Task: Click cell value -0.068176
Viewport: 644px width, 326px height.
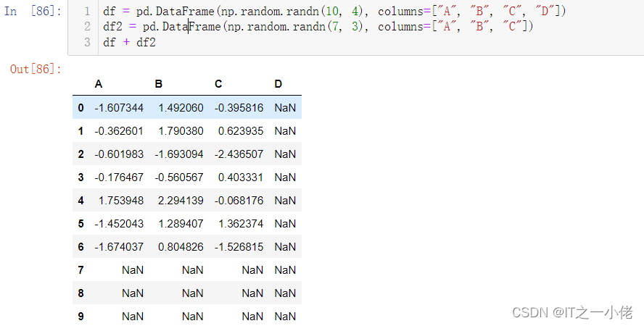Action: click(x=239, y=201)
